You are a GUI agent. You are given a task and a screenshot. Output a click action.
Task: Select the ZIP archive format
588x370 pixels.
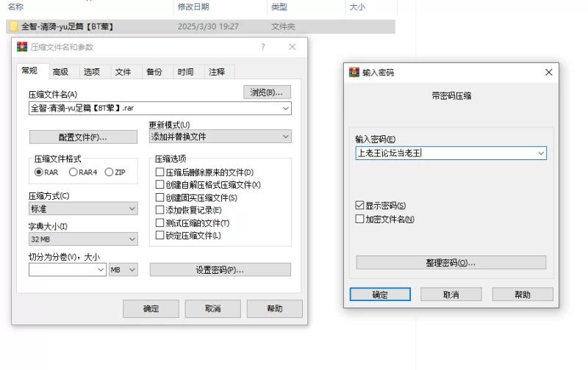pos(110,172)
